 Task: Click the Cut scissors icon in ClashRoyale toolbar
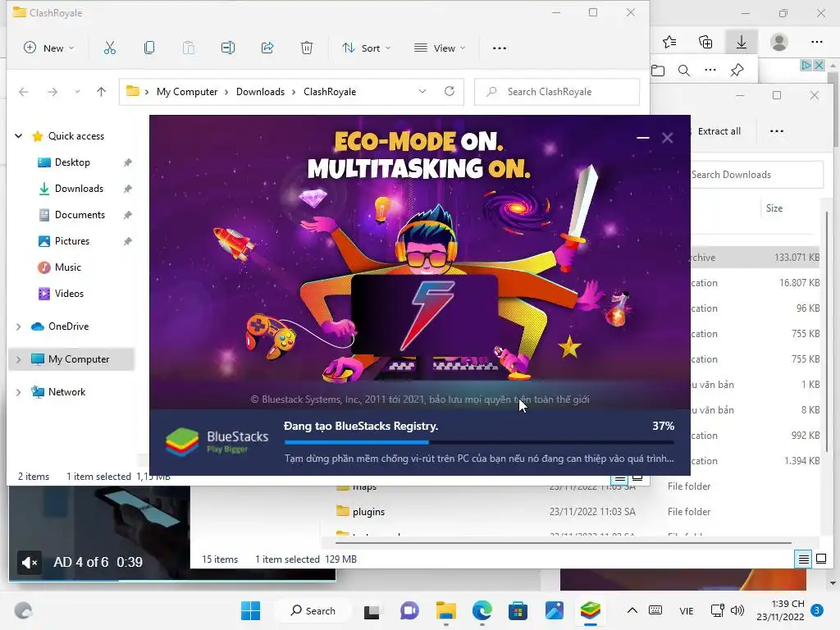click(x=109, y=48)
